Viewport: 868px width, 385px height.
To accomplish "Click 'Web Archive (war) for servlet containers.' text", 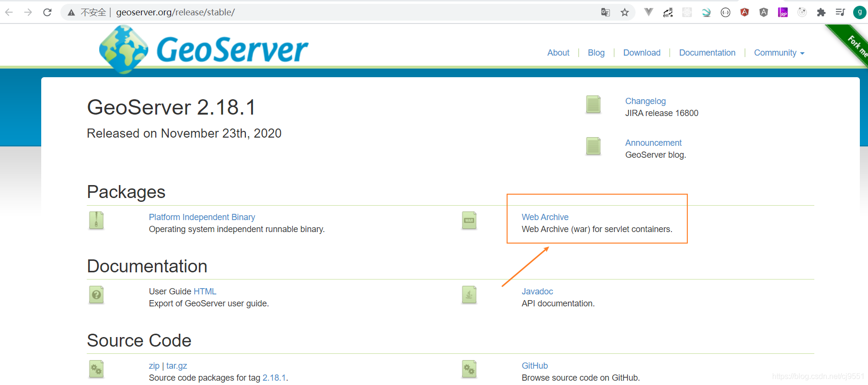I will tap(597, 229).
